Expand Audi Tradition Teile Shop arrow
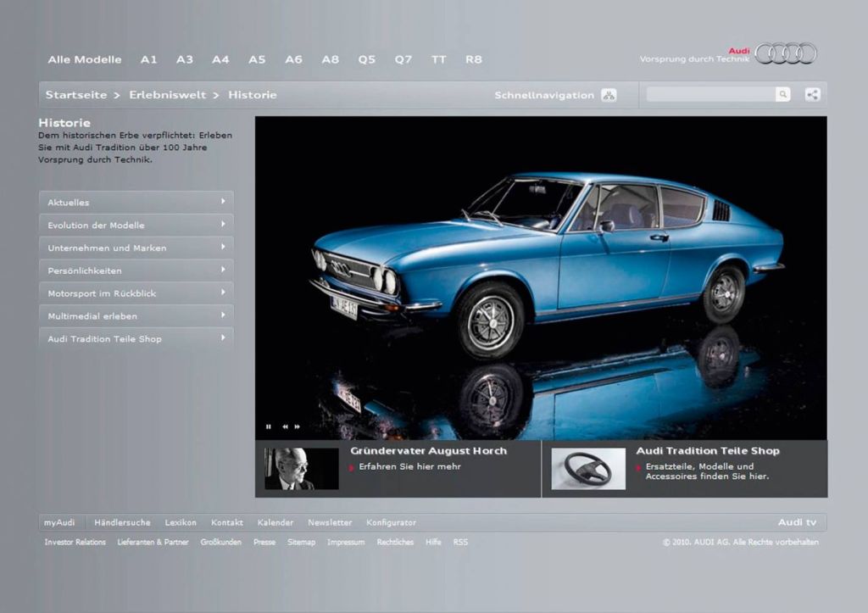This screenshot has height=613, width=868. 223,337
